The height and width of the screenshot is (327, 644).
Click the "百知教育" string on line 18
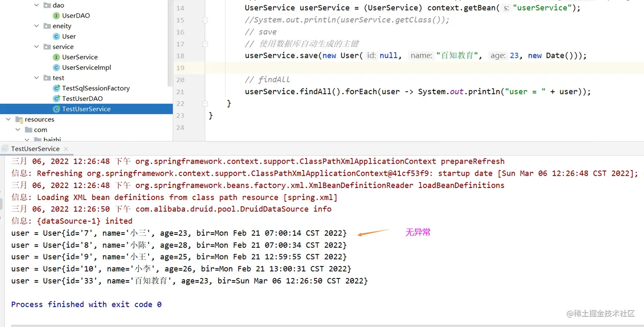pyautogui.click(x=457, y=56)
